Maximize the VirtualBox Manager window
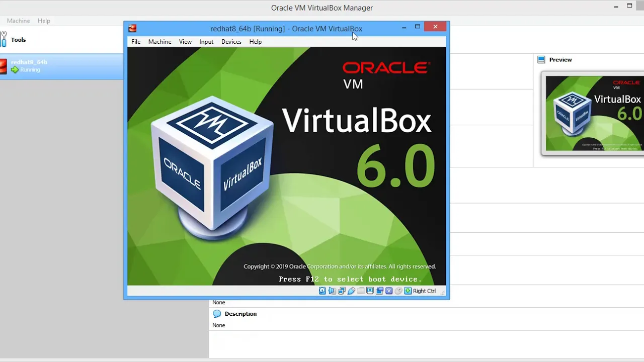The width and height of the screenshot is (644, 362). point(629,6)
